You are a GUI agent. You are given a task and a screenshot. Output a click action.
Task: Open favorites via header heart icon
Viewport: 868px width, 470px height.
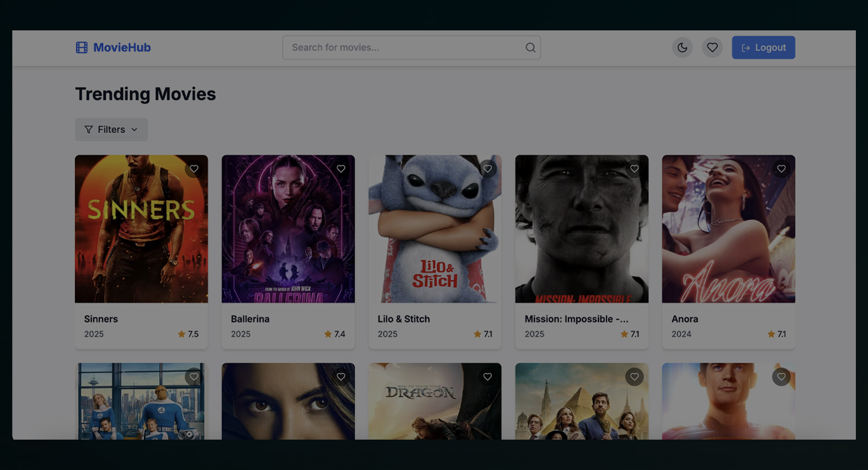[x=712, y=47]
